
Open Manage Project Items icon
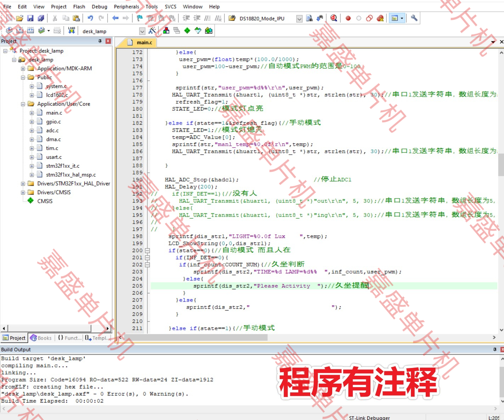[166, 31]
